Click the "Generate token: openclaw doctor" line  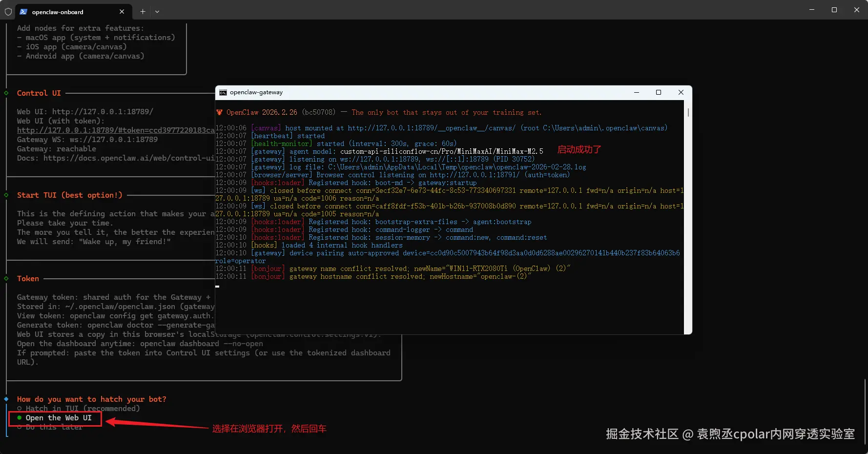[116, 325]
